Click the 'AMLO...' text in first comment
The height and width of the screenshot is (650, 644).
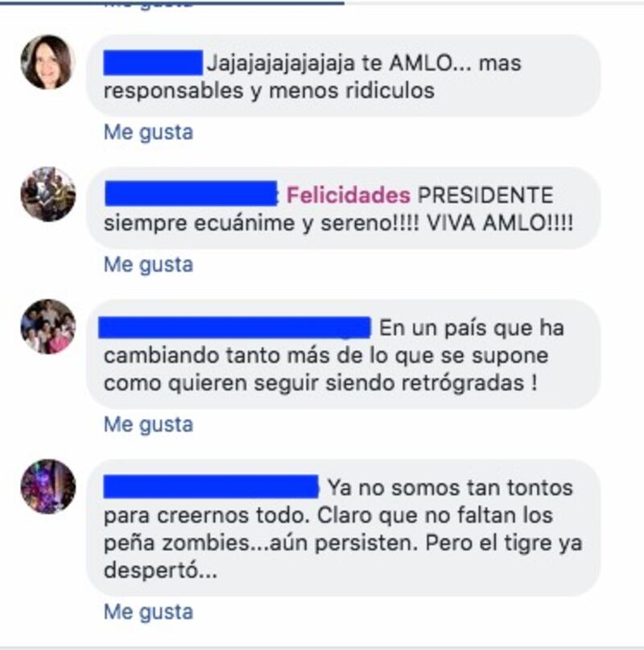430,64
